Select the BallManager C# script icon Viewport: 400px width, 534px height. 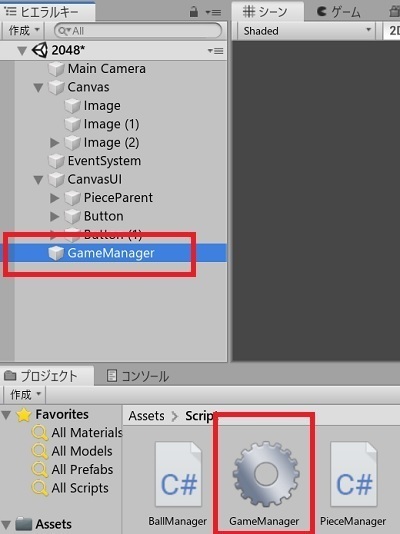point(178,474)
